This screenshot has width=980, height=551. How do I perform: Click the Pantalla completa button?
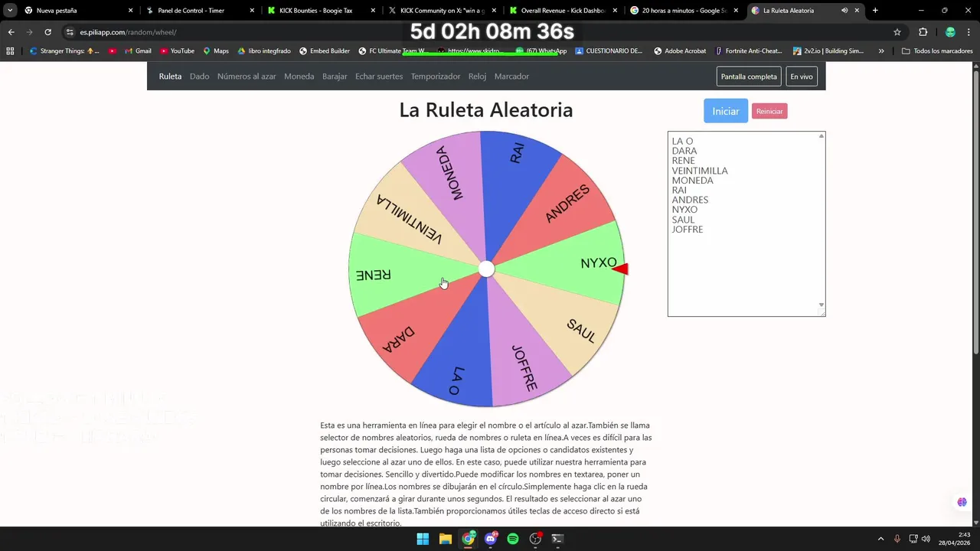coord(749,77)
